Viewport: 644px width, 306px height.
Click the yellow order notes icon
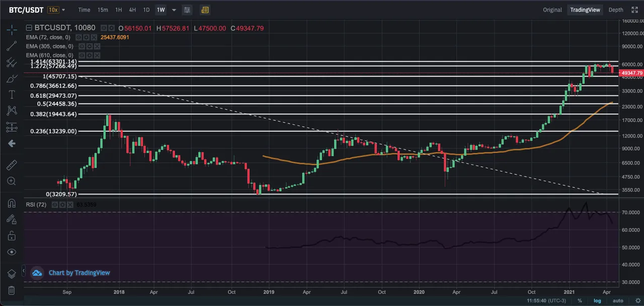pos(204,10)
